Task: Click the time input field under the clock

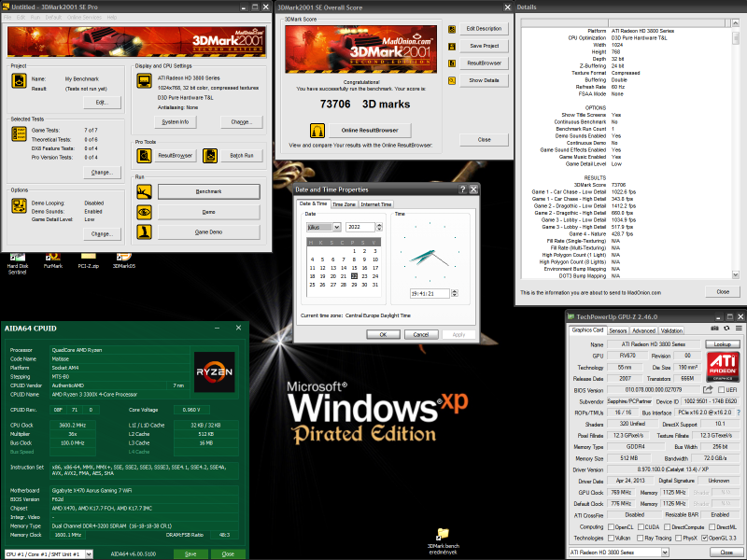Action: pos(430,293)
